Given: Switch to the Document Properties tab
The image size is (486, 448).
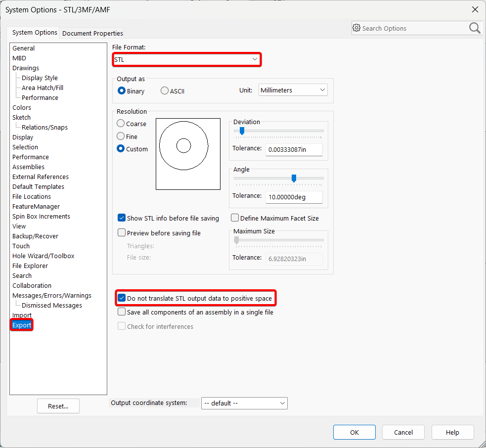Looking at the screenshot, I should tap(92, 33).
